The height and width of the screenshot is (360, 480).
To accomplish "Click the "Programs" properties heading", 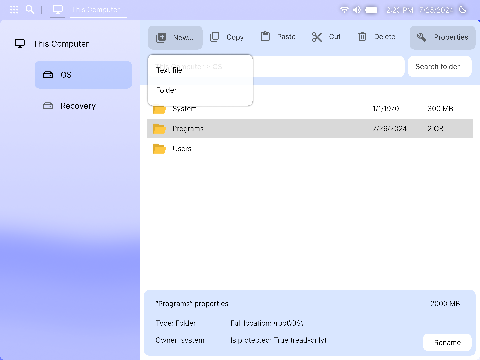I will pyautogui.click(x=192, y=304).
